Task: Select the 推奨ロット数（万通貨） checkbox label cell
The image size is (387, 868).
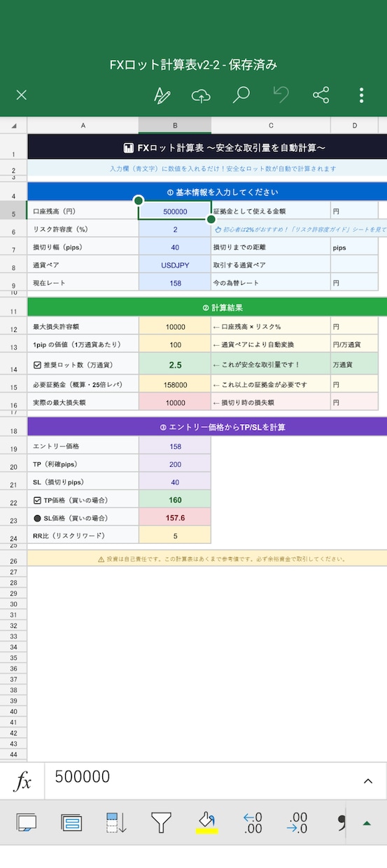Action: [x=83, y=364]
